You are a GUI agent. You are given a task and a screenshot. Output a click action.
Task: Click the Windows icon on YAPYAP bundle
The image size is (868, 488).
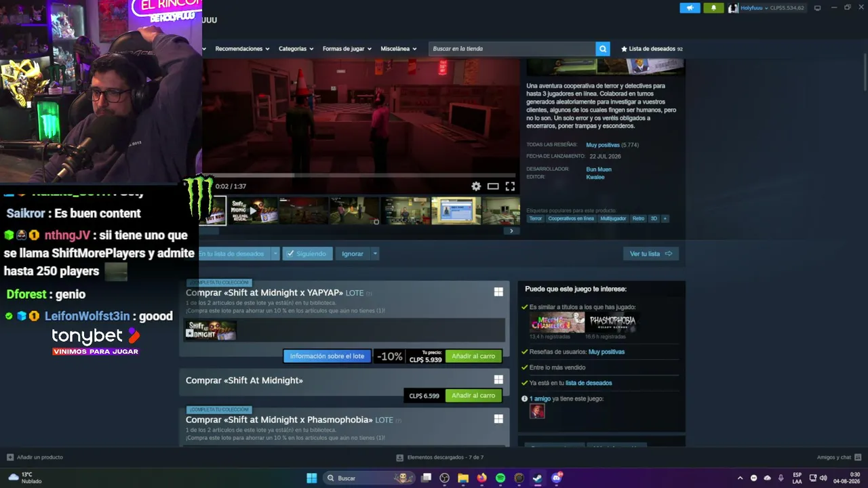coord(498,292)
